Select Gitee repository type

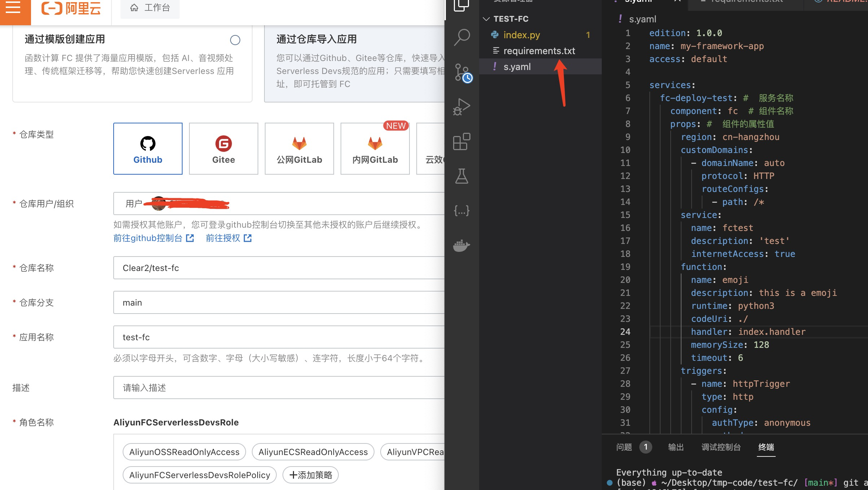(224, 149)
